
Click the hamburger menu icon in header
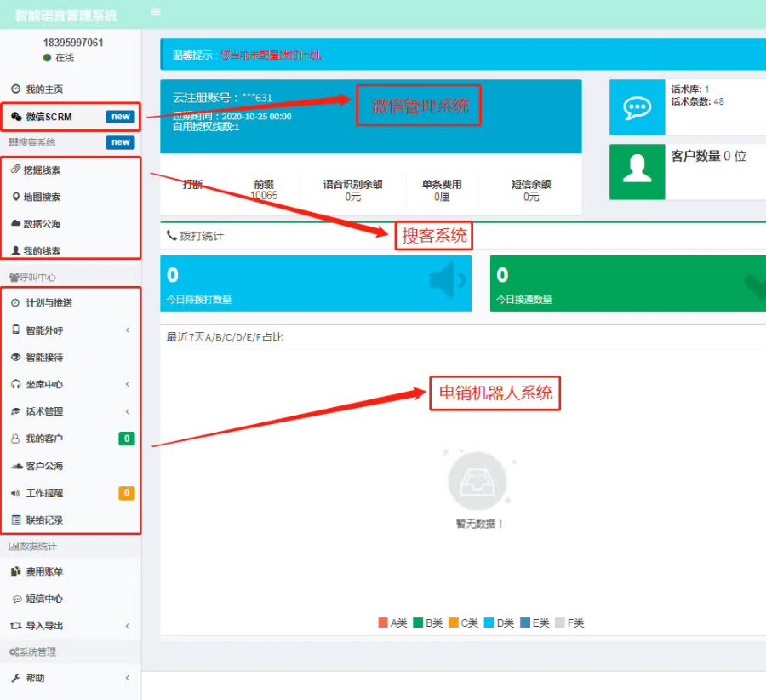(155, 12)
